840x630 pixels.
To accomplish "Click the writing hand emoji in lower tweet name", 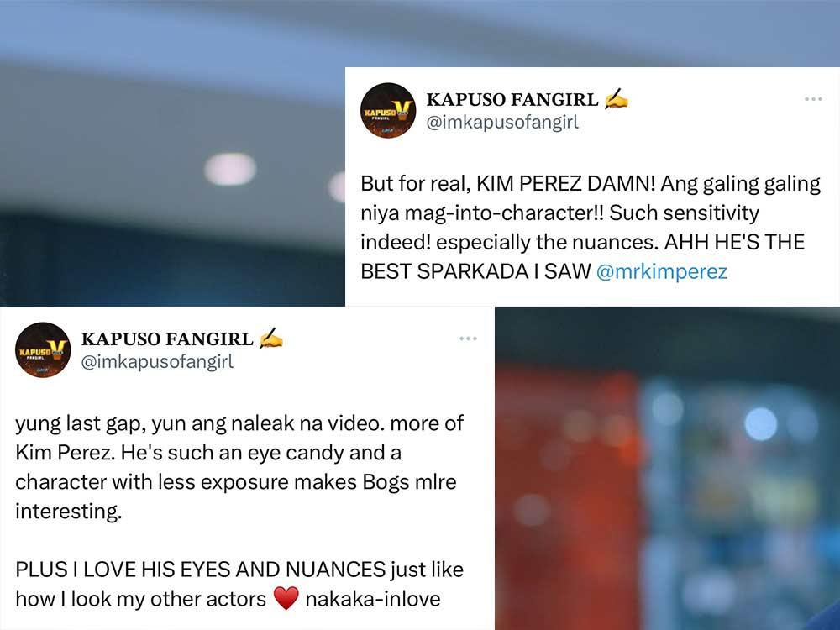I will (x=271, y=339).
